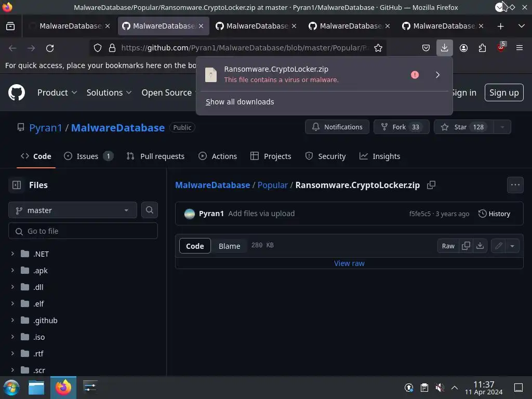
Task: Click the padlock site info icon
Action: 112,48
